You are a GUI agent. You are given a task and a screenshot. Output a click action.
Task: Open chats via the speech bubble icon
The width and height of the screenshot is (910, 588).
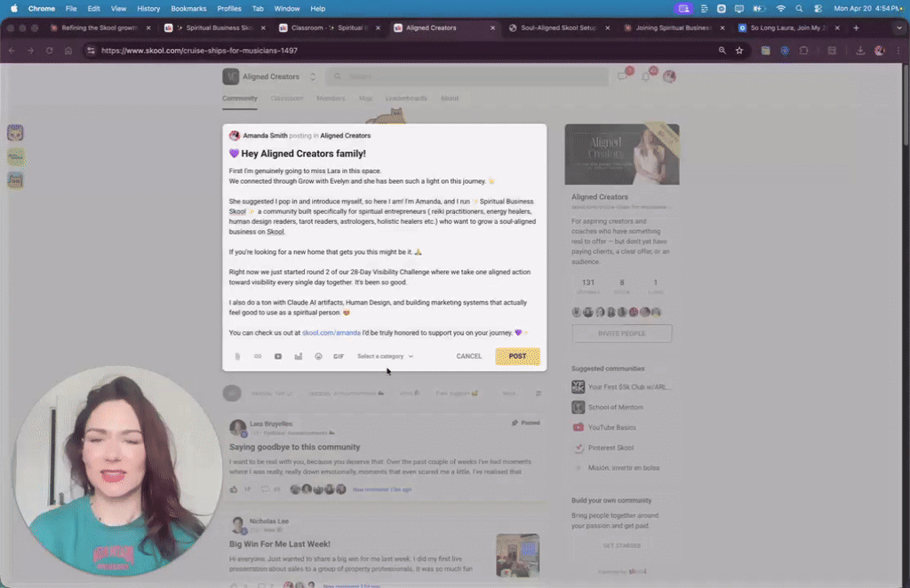(622, 77)
